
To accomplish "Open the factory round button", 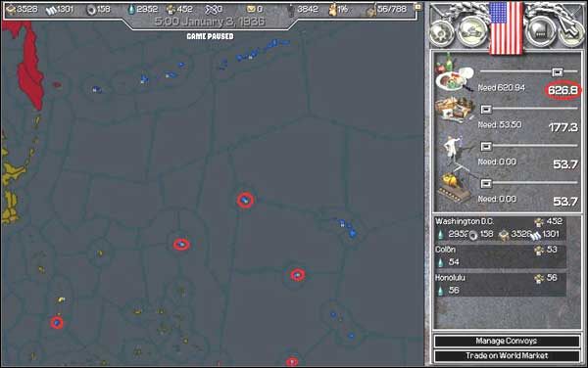I will click(540, 33).
